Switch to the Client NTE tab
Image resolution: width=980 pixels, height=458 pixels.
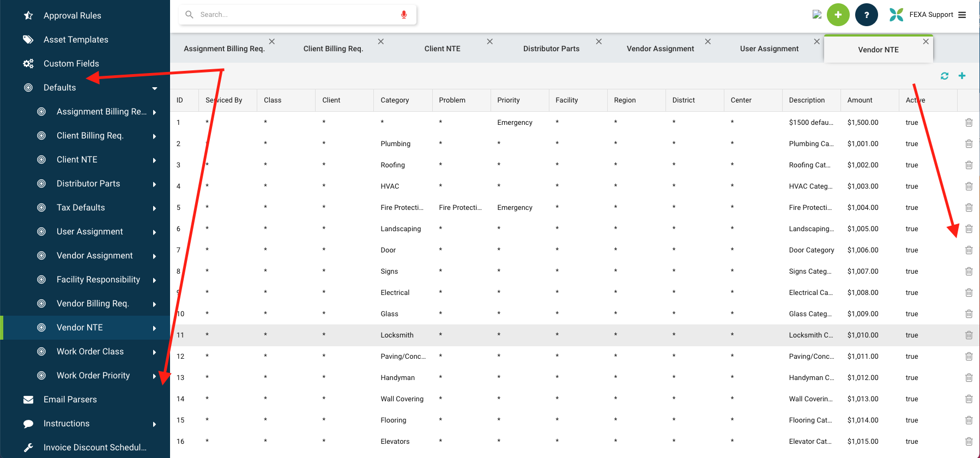click(x=442, y=49)
